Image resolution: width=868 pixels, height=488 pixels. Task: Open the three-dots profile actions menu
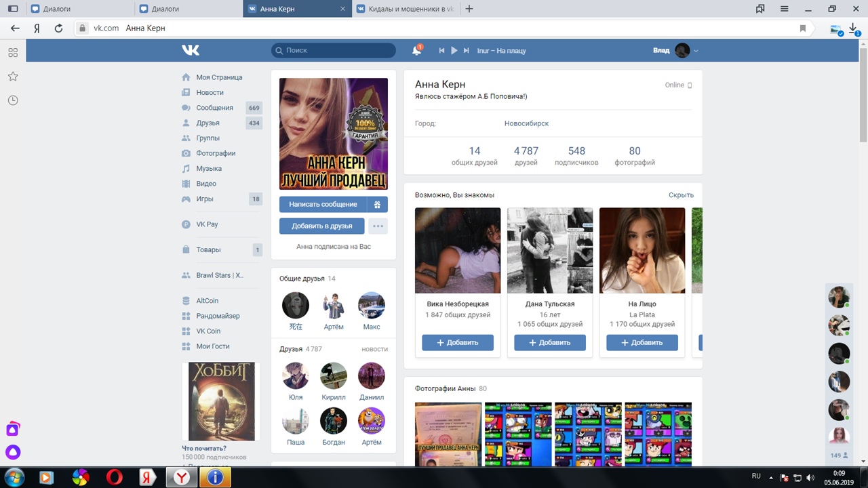pyautogui.click(x=378, y=226)
